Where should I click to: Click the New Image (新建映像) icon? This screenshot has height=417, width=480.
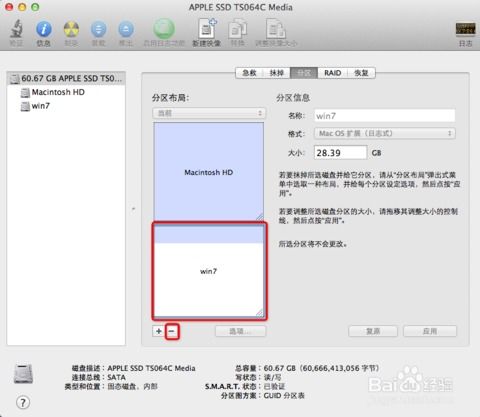pyautogui.click(x=207, y=29)
